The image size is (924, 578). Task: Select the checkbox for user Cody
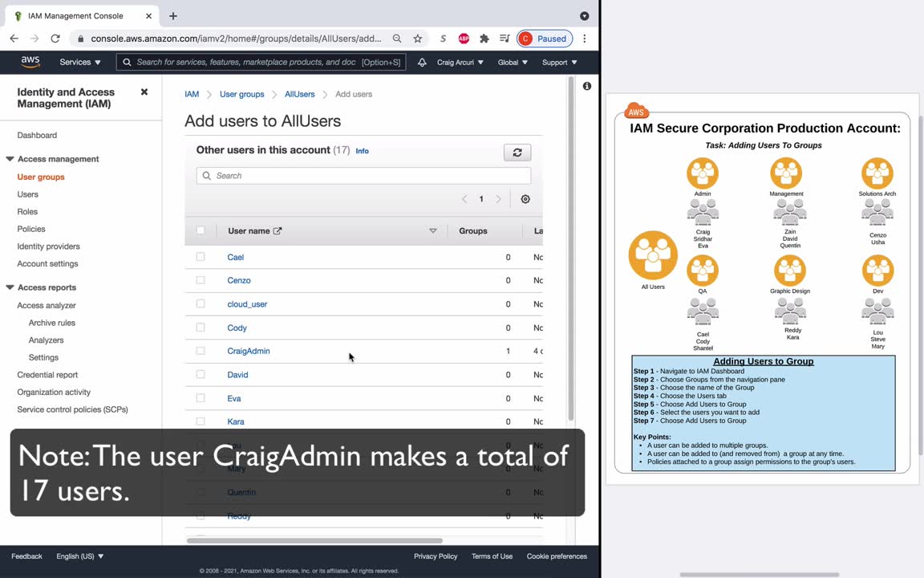coord(201,328)
